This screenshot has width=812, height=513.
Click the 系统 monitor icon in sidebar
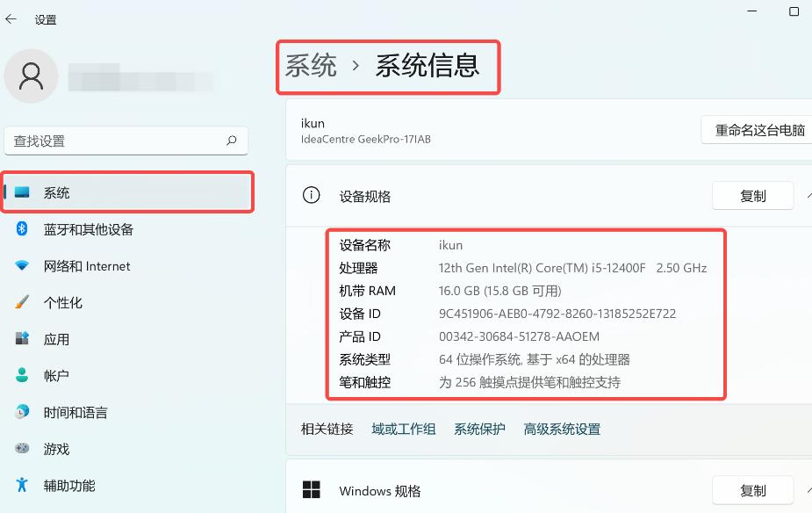[x=22, y=192]
